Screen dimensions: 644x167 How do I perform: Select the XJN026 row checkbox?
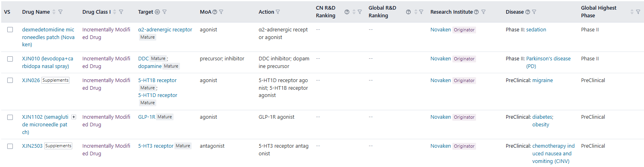click(x=10, y=80)
